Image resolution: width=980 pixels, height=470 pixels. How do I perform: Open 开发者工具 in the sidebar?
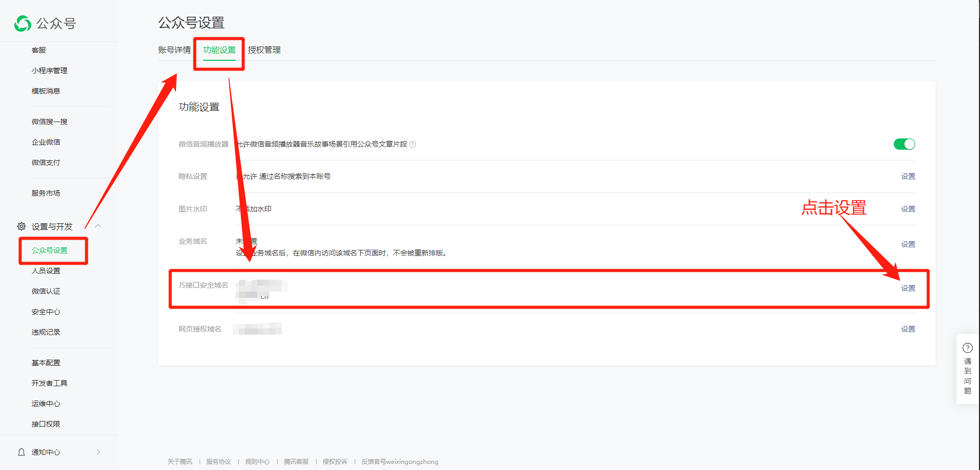50,383
